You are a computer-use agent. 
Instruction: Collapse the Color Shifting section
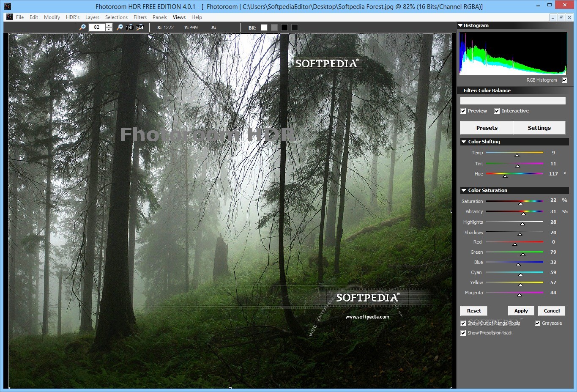pyautogui.click(x=464, y=142)
